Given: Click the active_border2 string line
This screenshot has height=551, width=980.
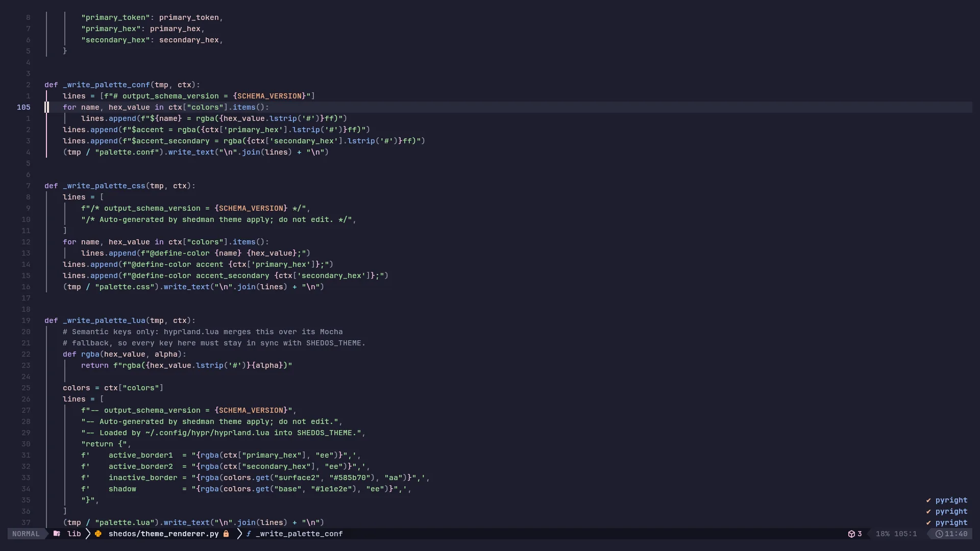Looking at the screenshot, I should point(226,466).
